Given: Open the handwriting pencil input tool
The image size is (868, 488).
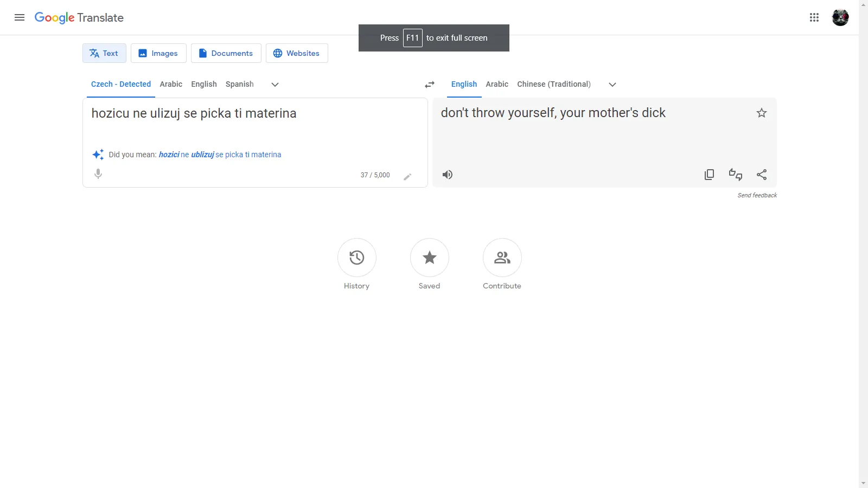Looking at the screenshot, I should 407,177.
